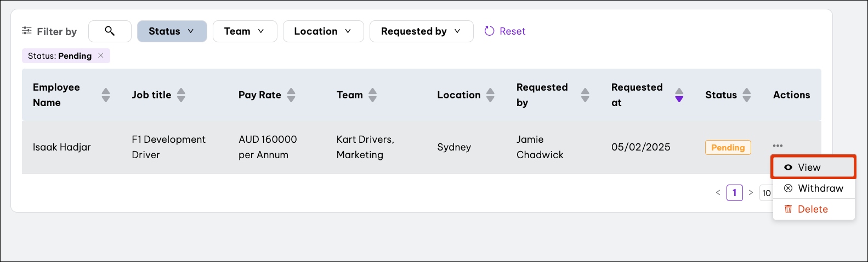Screen dimensions: 868x262
Task: Sort by Location column arrows
Action: [x=490, y=95]
